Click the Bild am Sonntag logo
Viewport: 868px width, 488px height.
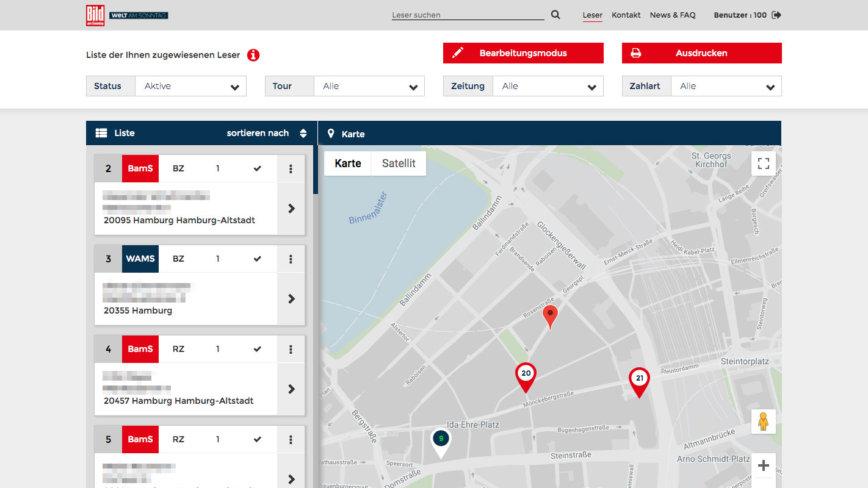[x=95, y=15]
